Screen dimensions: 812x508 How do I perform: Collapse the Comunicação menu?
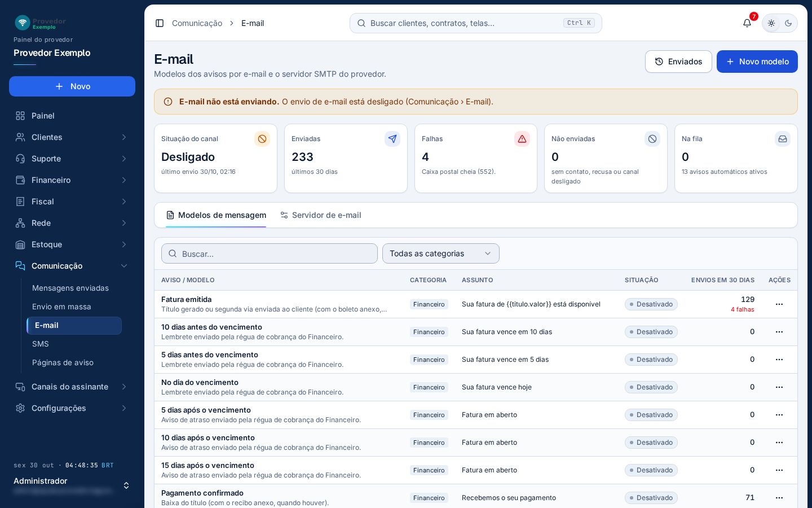click(x=72, y=266)
